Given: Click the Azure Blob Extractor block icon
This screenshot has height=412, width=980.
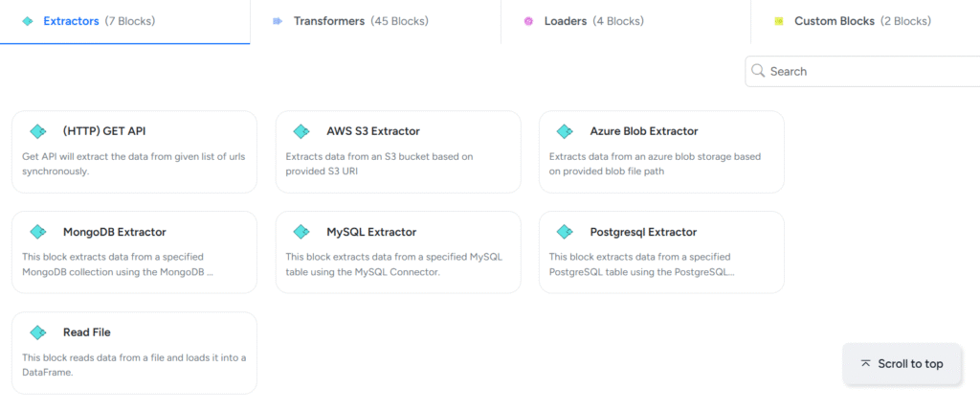Looking at the screenshot, I should (x=565, y=131).
